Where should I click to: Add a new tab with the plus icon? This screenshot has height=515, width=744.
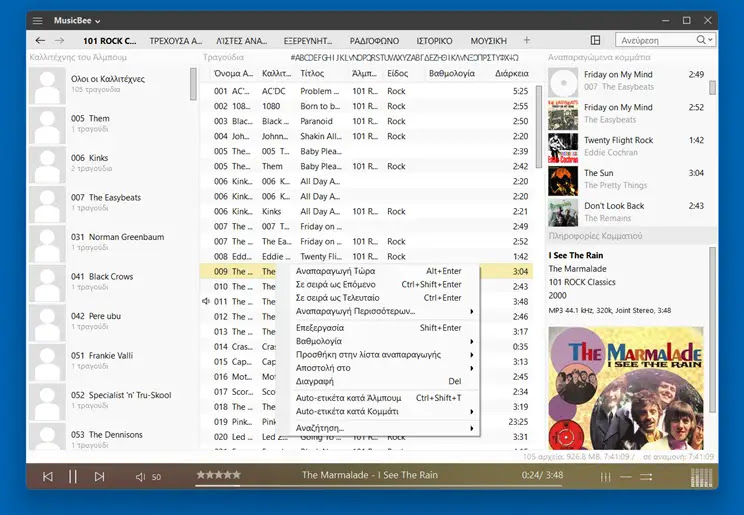point(527,40)
